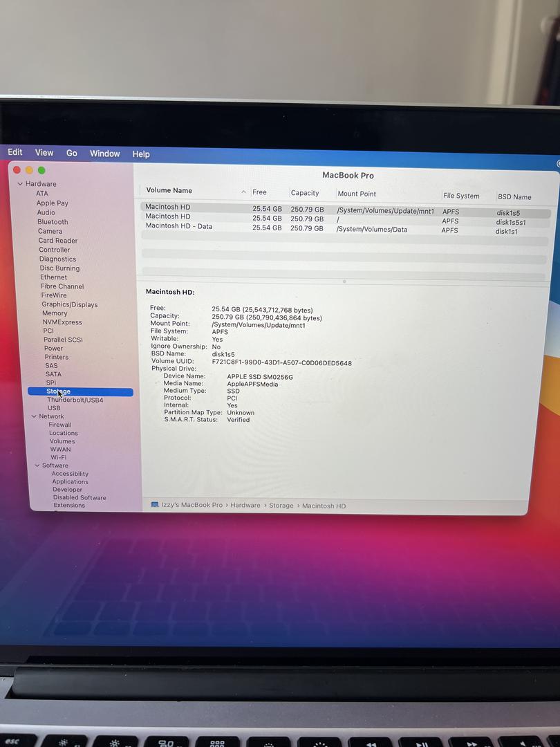Screen dimensions: 560x747
Task: Select the highlighted Storage item in sidebar
Action: tap(80, 391)
